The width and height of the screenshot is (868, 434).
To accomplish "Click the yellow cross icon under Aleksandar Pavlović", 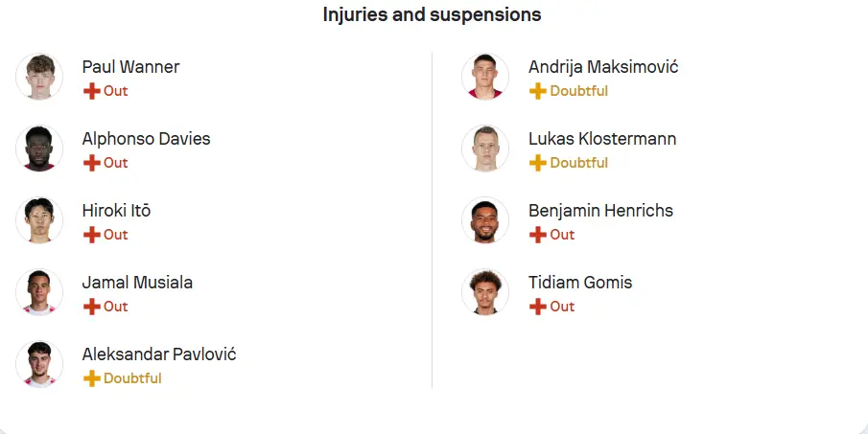I will (92, 378).
